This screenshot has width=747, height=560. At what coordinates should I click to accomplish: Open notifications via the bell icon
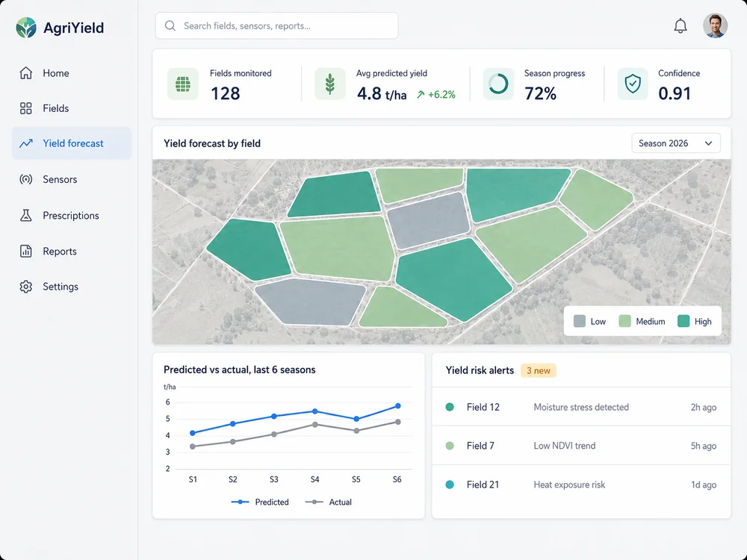click(x=681, y=25)
